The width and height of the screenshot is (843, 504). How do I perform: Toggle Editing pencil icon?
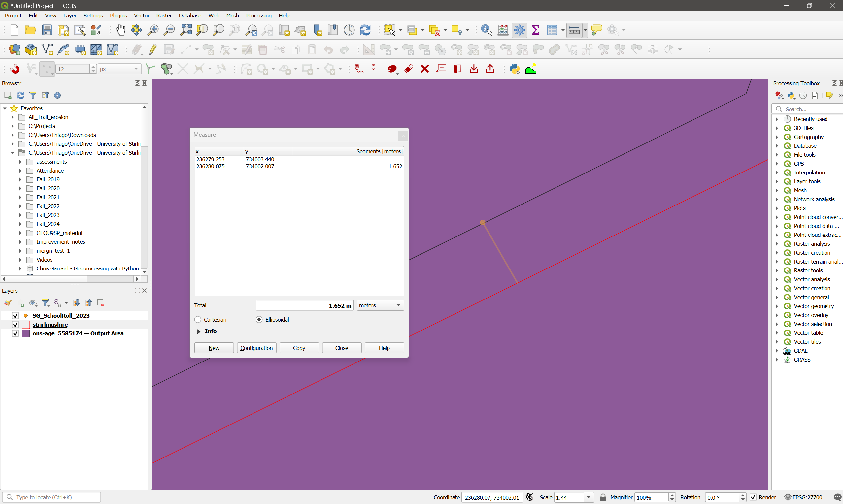point(153,49)
